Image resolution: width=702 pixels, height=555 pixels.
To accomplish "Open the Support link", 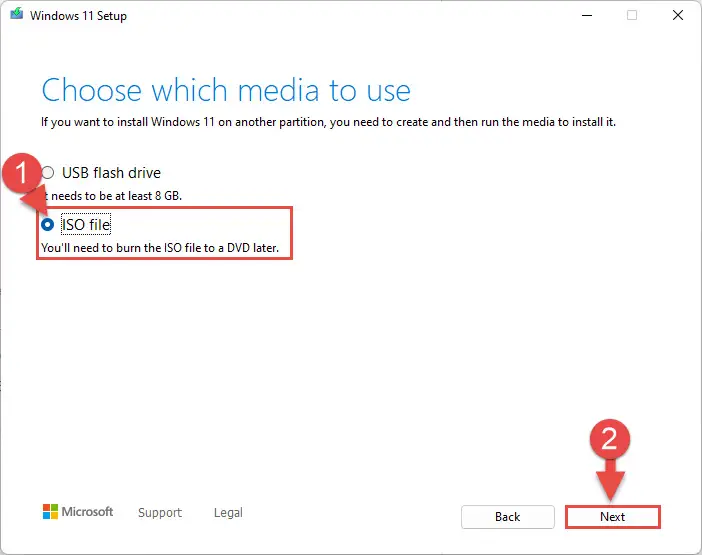I will click(160, 512).
